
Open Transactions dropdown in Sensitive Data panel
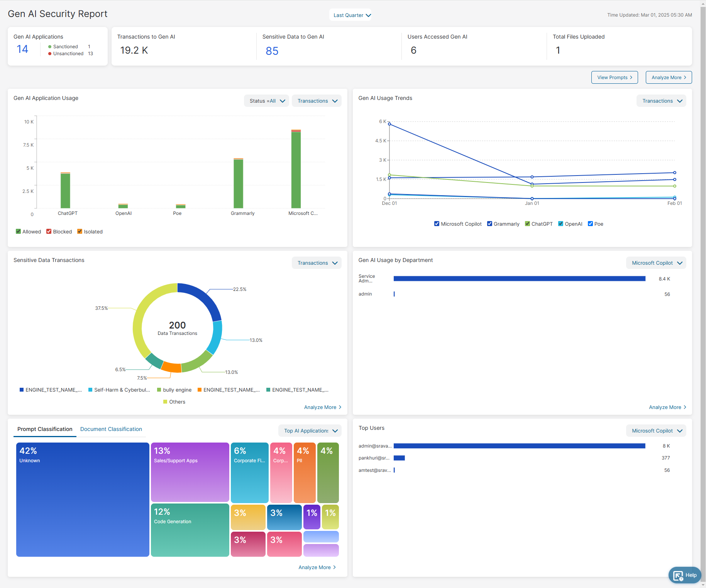(x=317, y=263)
